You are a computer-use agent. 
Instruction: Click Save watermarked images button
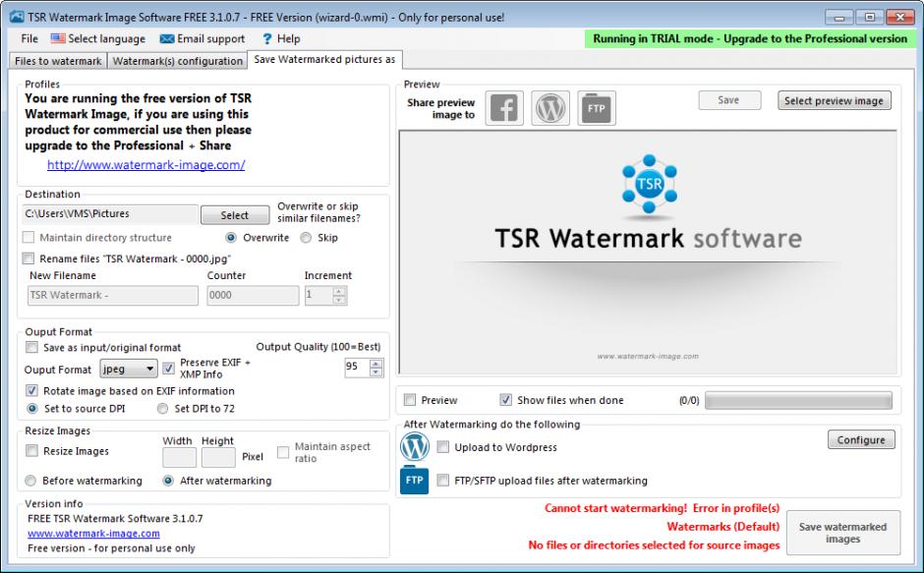tap(843, 533)
